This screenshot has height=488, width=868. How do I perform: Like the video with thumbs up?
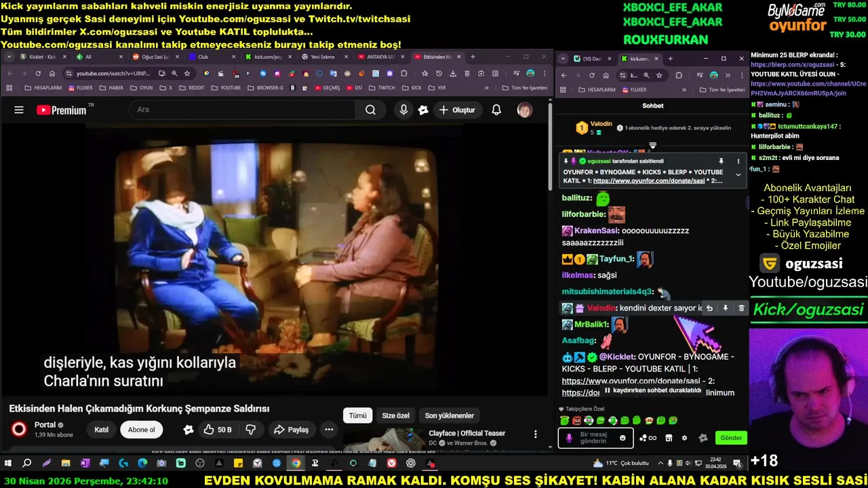[x=218, y=430]
